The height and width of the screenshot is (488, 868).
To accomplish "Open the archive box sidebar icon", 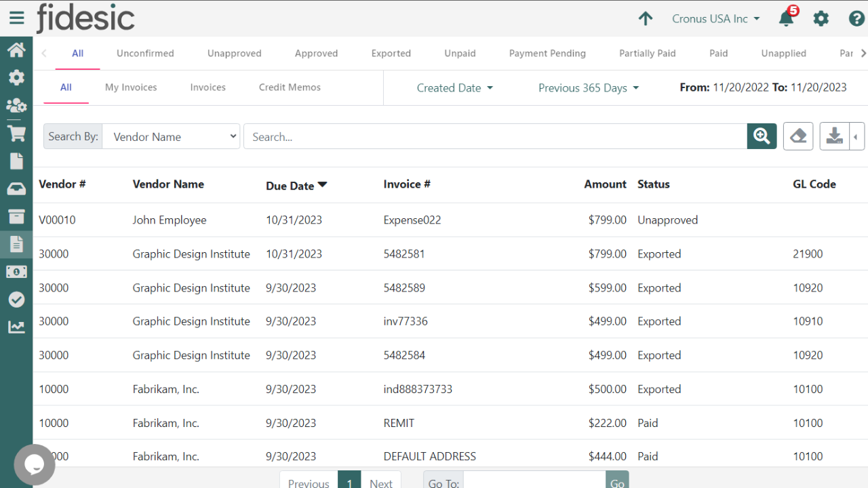I will tap(16, 216).
